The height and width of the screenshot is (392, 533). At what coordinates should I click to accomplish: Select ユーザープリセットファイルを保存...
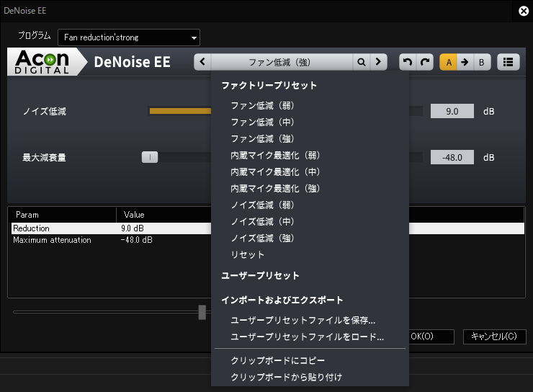[303, 320]
